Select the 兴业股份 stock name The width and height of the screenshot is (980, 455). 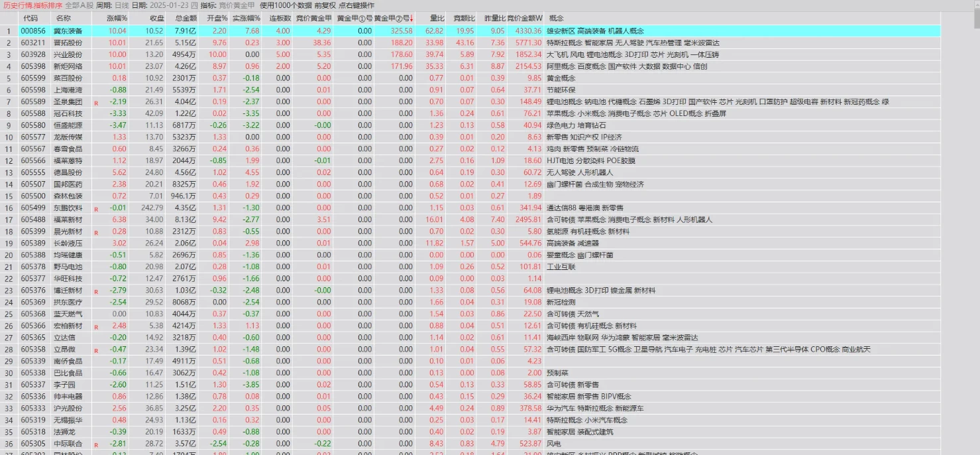pos(68,54)
